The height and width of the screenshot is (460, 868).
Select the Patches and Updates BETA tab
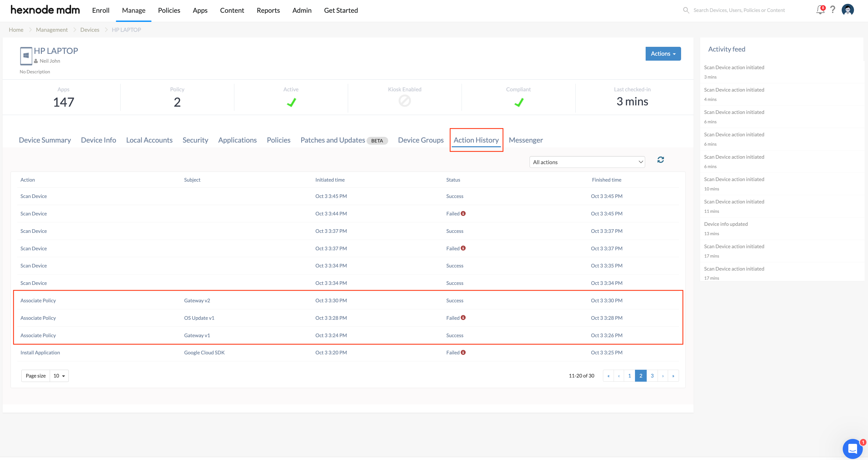pos(344,140)
